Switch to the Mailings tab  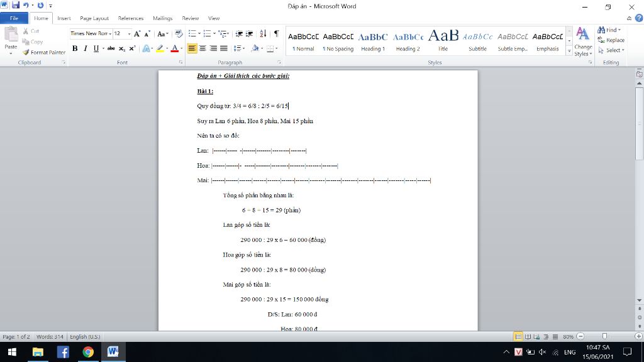point(162,18)
